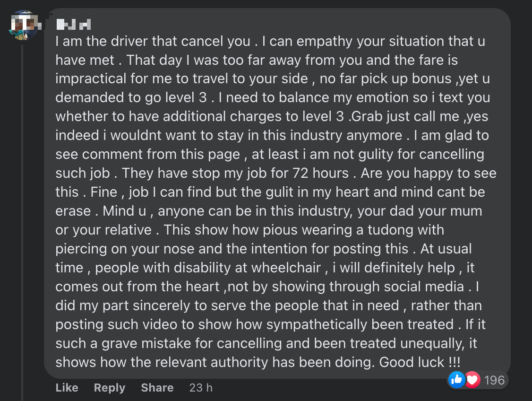Click the red heart reaction icon
The width and height of the screenshot is (532, 401).
pyautogui.click(x=473, y=380)
